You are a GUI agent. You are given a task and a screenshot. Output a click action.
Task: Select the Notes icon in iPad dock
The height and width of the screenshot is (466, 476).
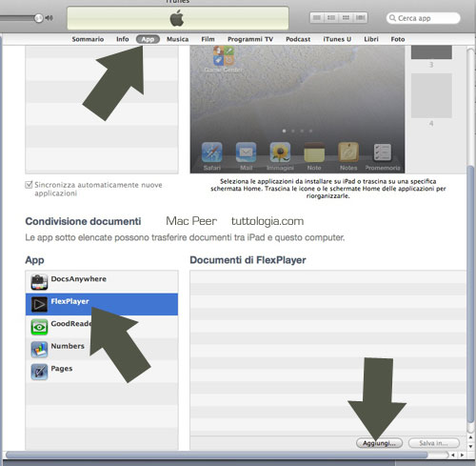pyautogui.click(x=348, y=152)
